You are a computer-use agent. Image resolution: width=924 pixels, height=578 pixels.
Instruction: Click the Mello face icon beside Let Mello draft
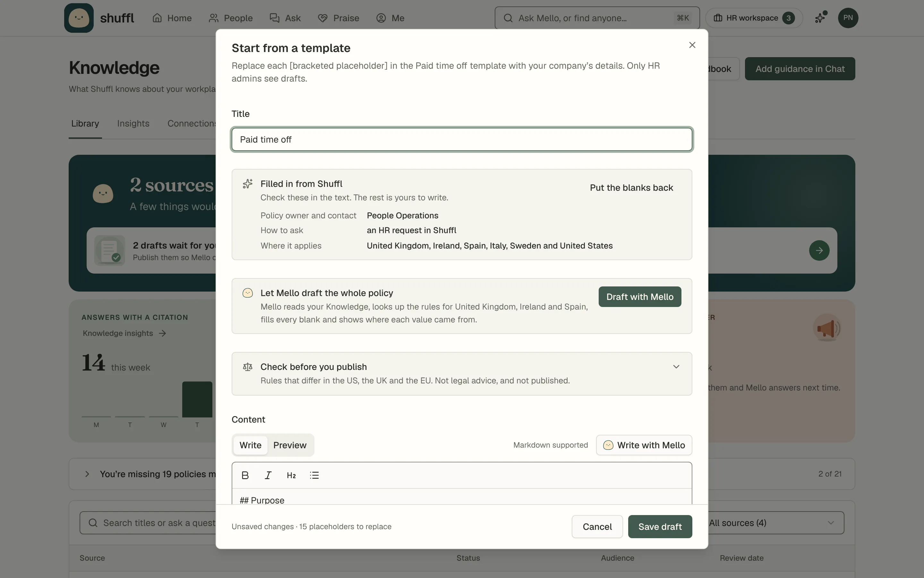click(x=247, y=293)
